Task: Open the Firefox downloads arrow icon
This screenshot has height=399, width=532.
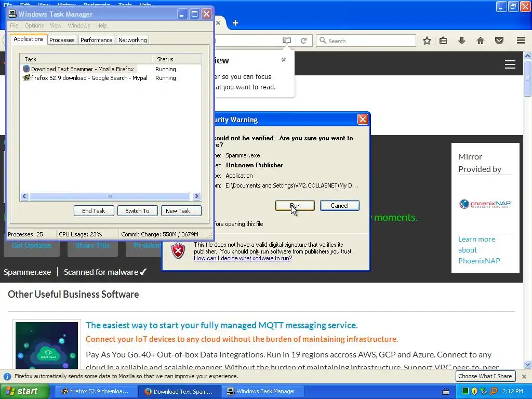Action: pyautogui.click(x=461, y=41)
